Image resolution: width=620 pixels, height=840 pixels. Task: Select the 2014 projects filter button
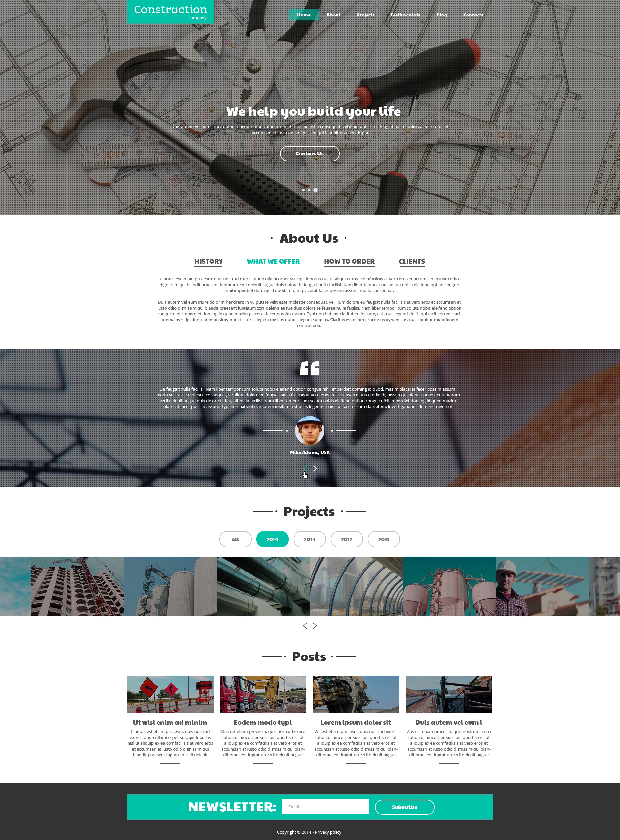tap(271, 539)
